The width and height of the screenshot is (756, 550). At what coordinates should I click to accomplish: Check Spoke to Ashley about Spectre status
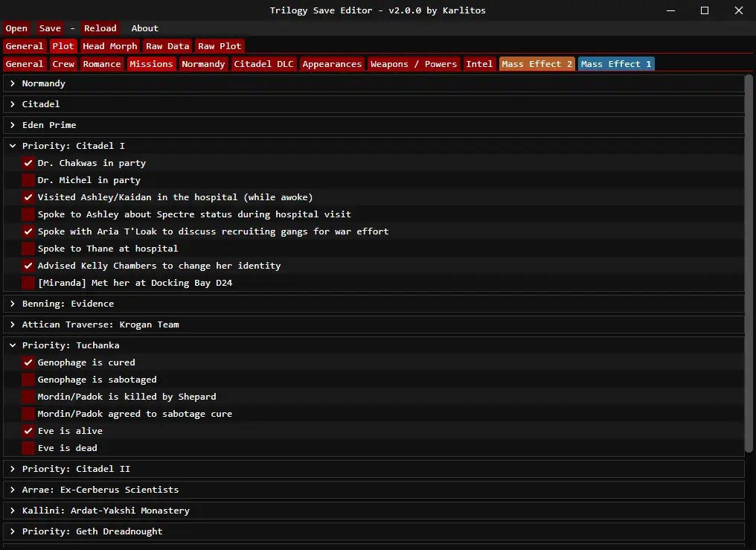click(28, 214)
